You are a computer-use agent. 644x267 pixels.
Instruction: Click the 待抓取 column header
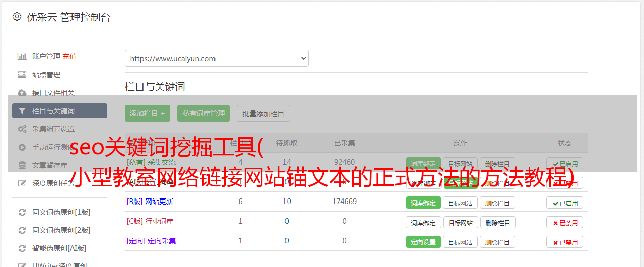pyautogui.click(x=287, y=143)
